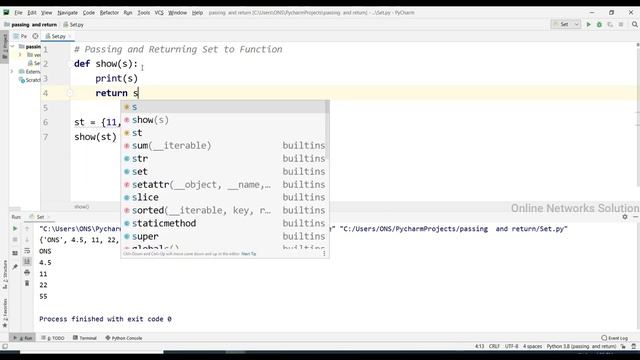
Task: Expand the venv folder in the project tree
Action: (x=20, y=55)
